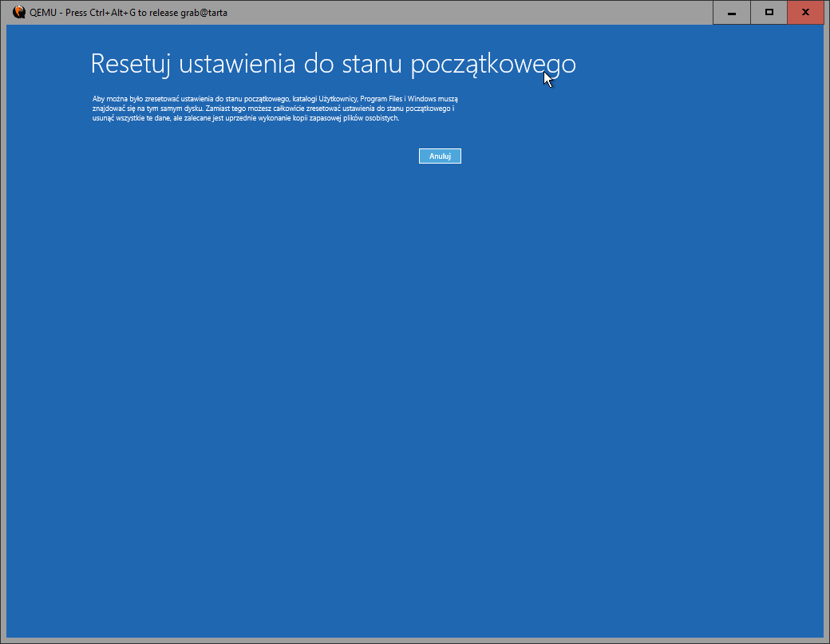Maximize the QEMU window
The height and width of the screenshot is (644, 830).
[x=769, y=13]
